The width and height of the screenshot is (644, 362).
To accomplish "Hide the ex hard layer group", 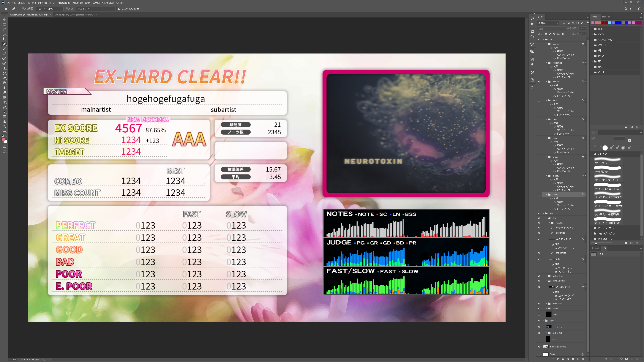I will coord(539,82).
